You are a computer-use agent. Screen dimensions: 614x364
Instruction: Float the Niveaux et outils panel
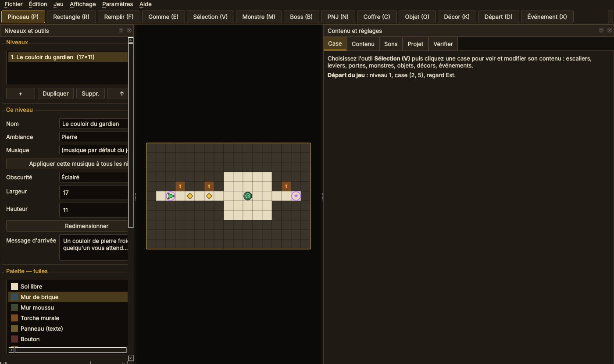coord(121,31)
